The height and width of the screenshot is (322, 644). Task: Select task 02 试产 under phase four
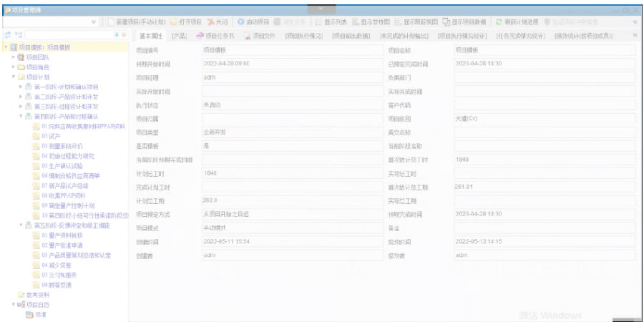pyautogui.click(x=51, y=136)
